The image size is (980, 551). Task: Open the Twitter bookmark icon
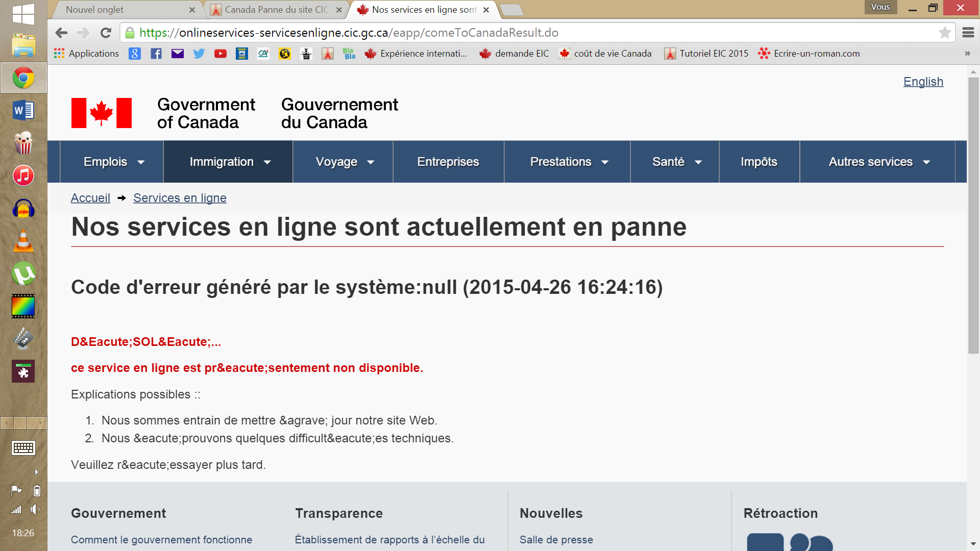[x=199, y=54]
